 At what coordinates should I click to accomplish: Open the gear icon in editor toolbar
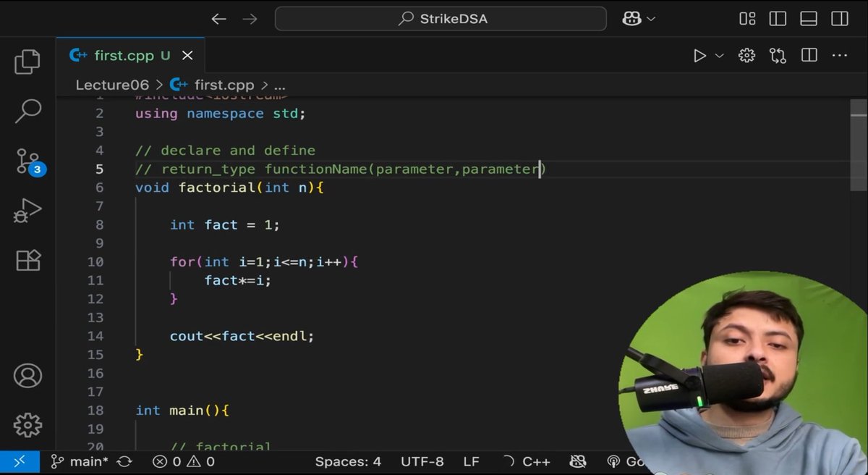coord(746,56)
